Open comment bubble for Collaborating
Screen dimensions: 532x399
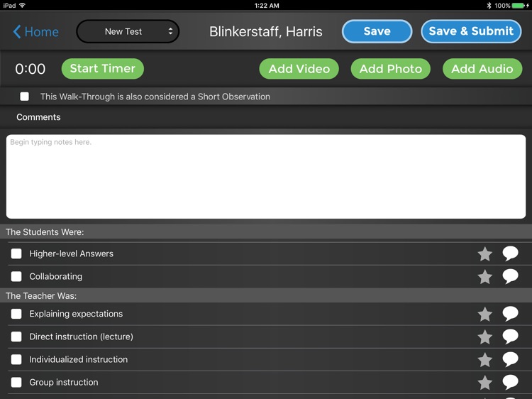[x=510, y=276]
